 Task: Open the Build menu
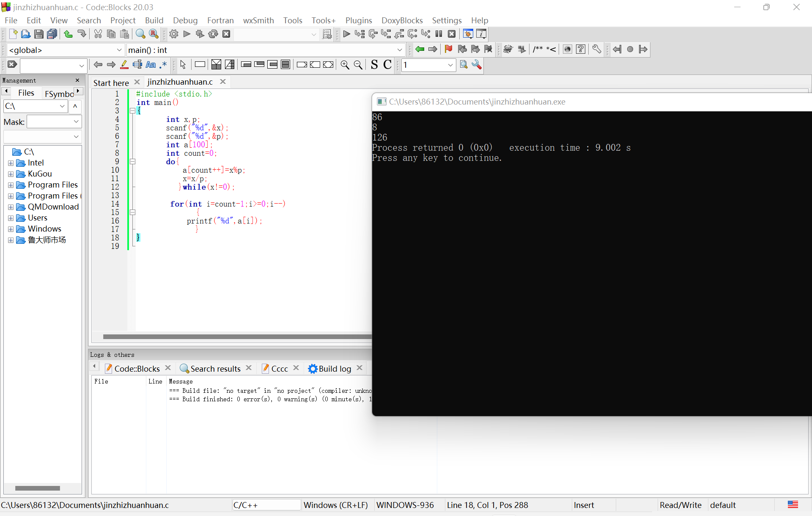tap(154, 20)
